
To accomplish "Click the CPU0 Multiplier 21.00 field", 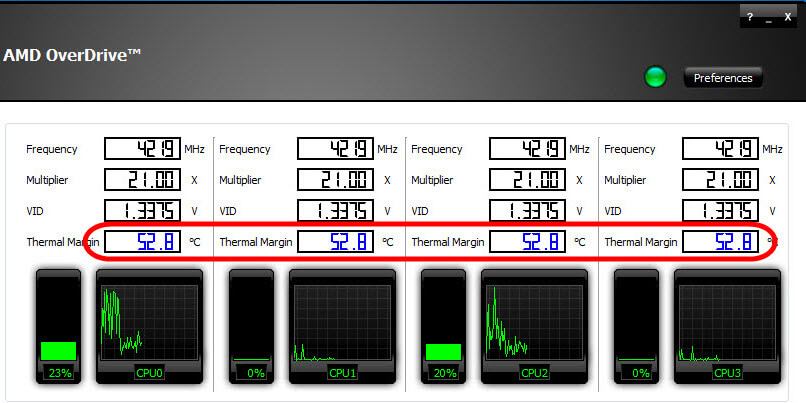I will tap(142, 180).
